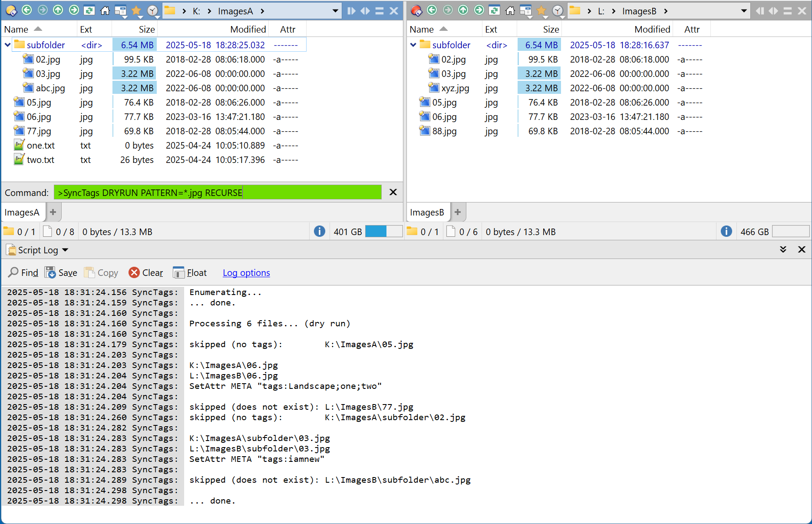The width and height of the screenshot is (812, 524).
Task: Click the copy-path-to-right arrow in left pane
Action: point(351,11)
